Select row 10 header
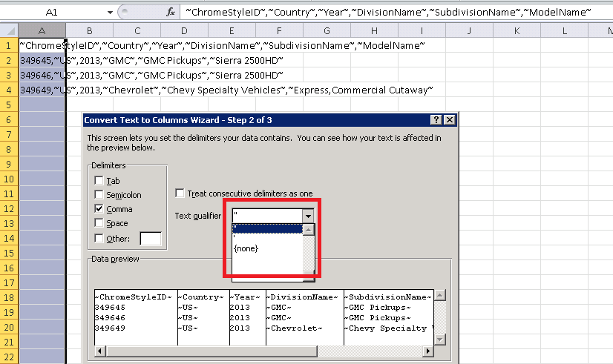This screenshot has height=364, width=613. 9,179
